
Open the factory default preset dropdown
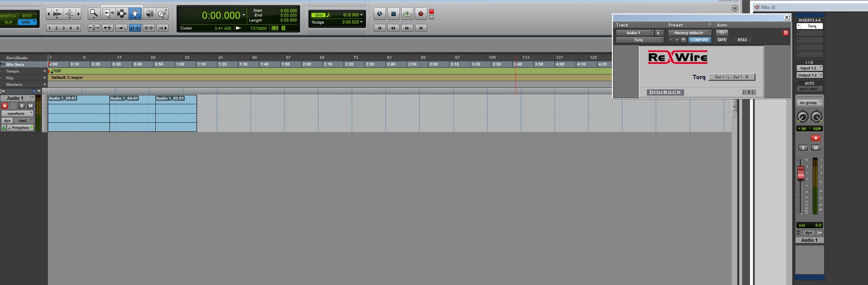coord(690,33)
